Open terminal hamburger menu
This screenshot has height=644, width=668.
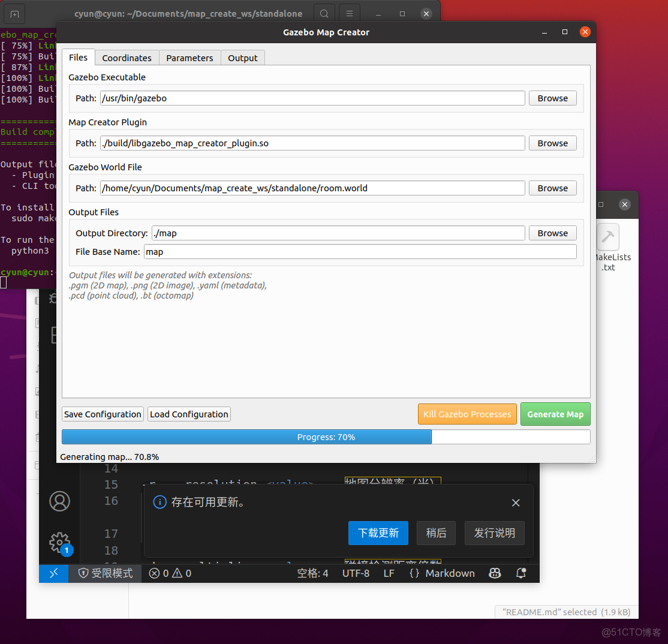(x=350, y=14)
